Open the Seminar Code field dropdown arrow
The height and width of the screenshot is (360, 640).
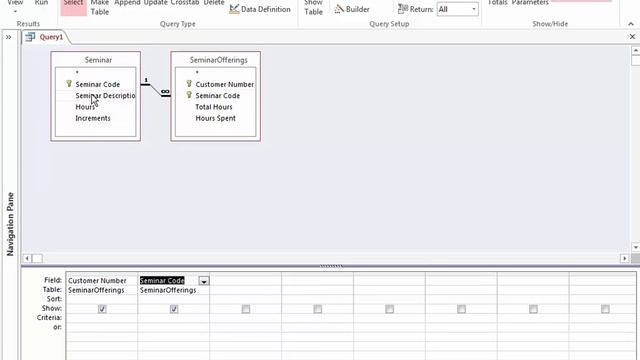204,281
